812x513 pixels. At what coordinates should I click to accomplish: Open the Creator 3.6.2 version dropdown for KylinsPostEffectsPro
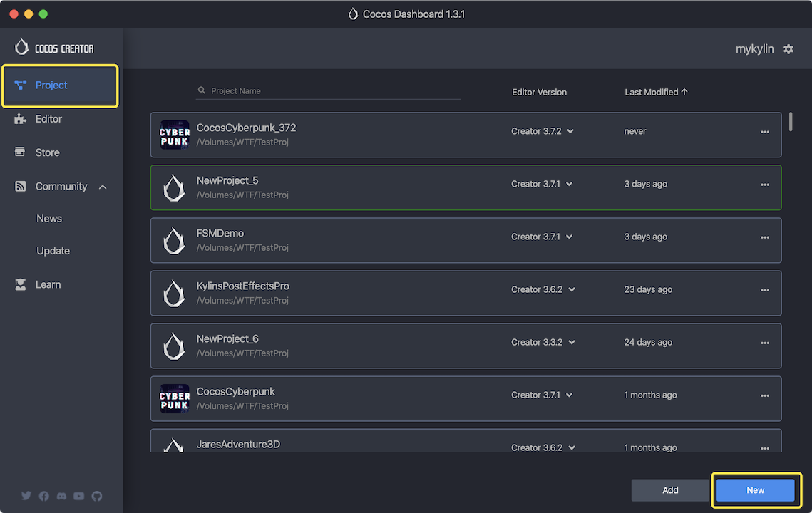[572, 289]
